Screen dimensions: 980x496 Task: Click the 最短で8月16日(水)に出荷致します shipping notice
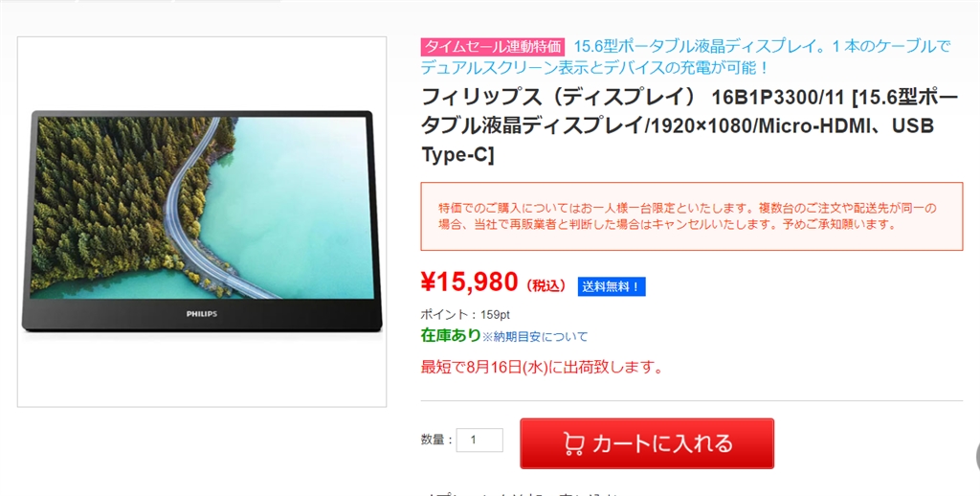[x=542, y=367]
